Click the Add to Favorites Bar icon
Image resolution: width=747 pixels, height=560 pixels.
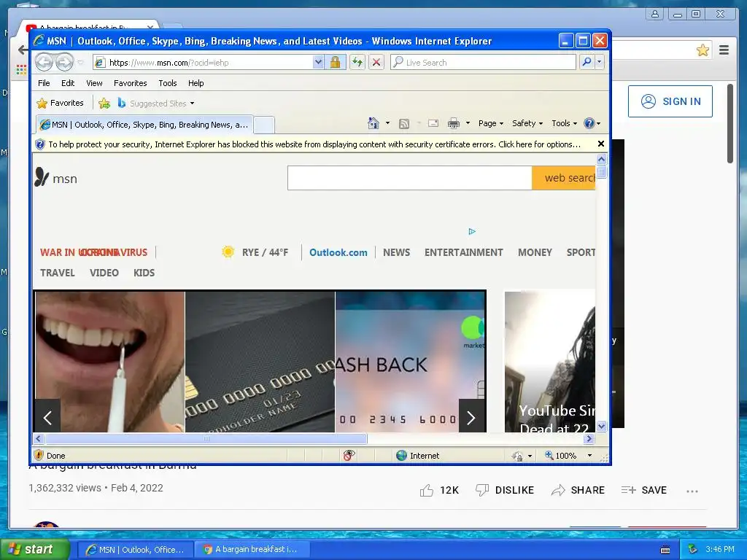click(x=104, y=103)
